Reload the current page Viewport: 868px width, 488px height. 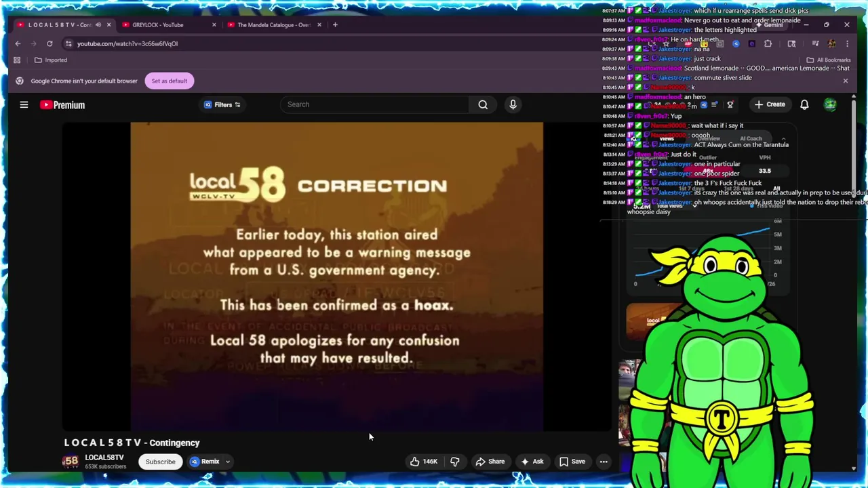[50, 43]
